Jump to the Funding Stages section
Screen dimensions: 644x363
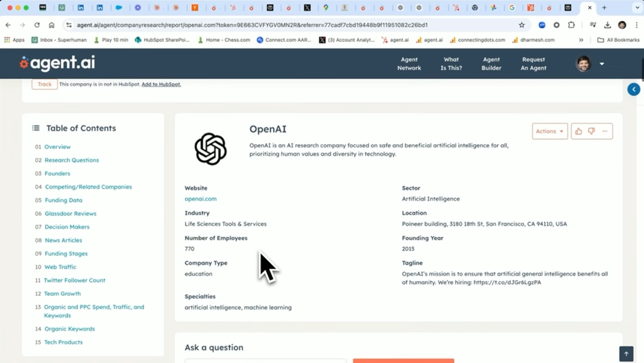(66, 254)
